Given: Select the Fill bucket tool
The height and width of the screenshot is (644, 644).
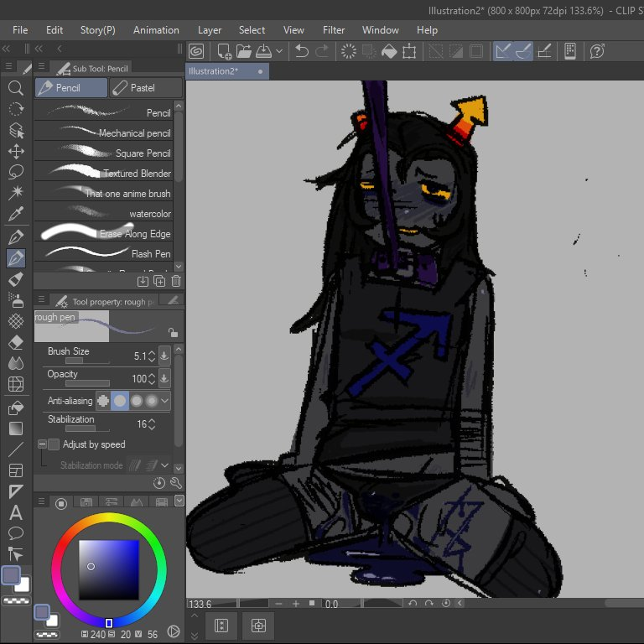Looking at the screenshot, I should coord(16,408).
